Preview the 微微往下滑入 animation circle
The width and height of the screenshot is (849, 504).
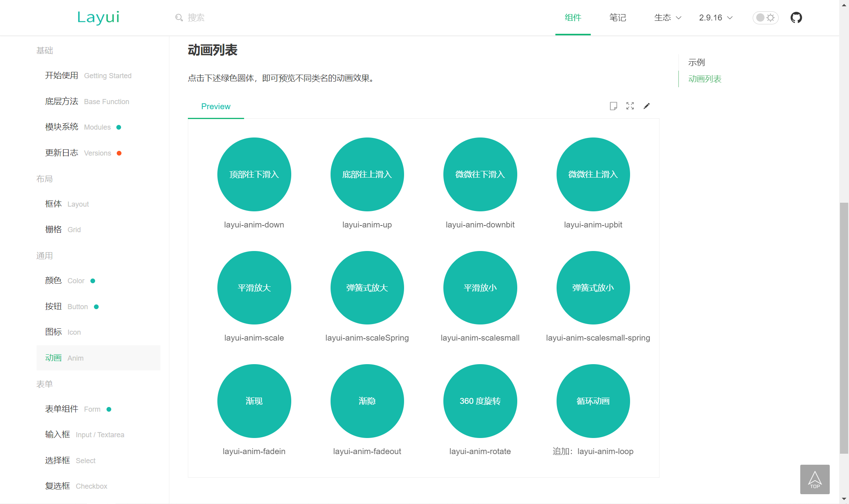480,174
